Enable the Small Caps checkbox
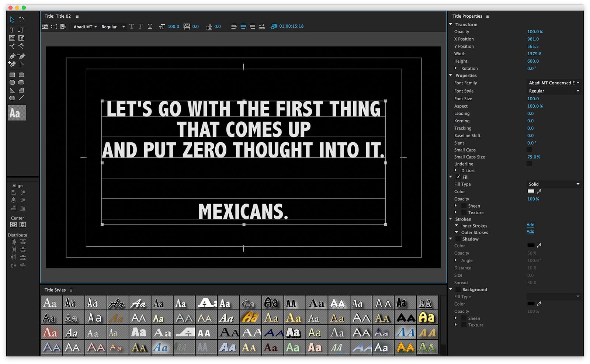 coord(529,150)
